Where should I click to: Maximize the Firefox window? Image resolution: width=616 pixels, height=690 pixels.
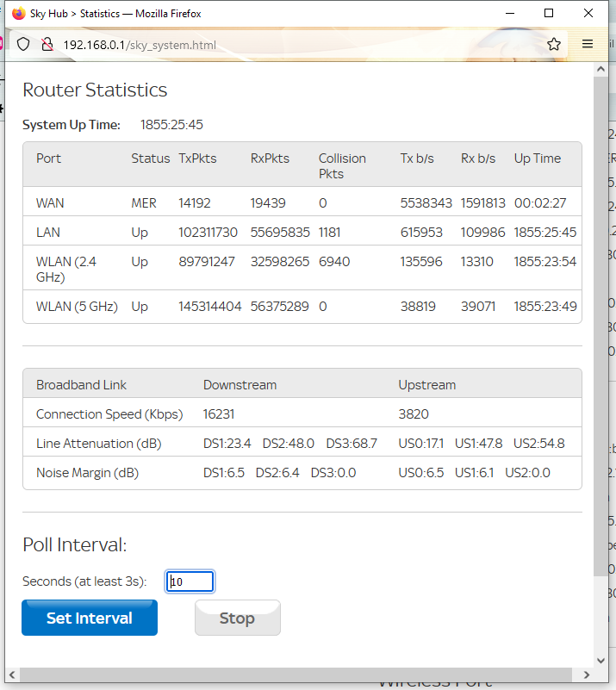pos(549,14)
